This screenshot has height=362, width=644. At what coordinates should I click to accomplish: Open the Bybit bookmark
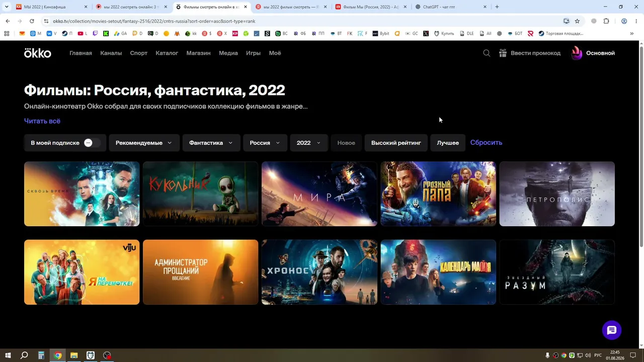(381, 34)
